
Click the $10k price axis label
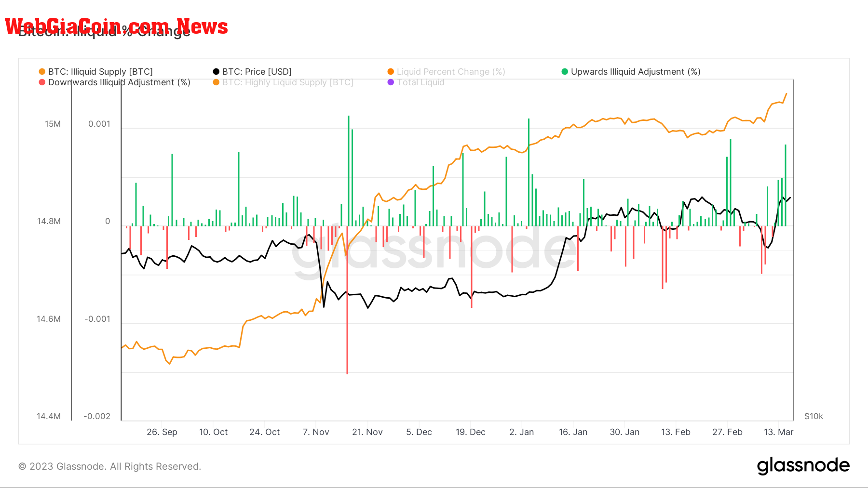pos(814,416)
